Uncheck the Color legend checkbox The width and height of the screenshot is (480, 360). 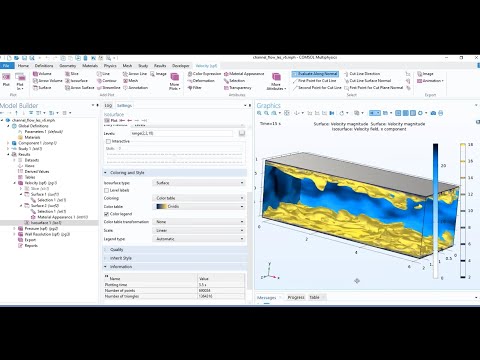tap(106, 214)
